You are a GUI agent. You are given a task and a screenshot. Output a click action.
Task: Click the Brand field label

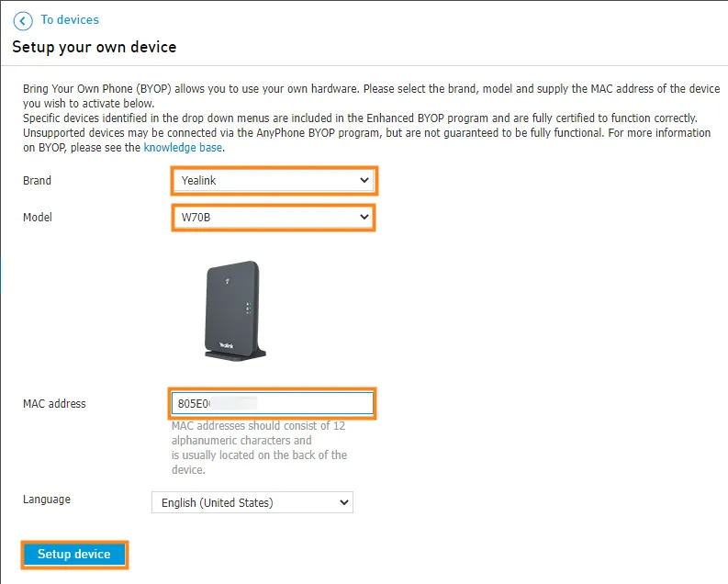(x=37, y=181)
